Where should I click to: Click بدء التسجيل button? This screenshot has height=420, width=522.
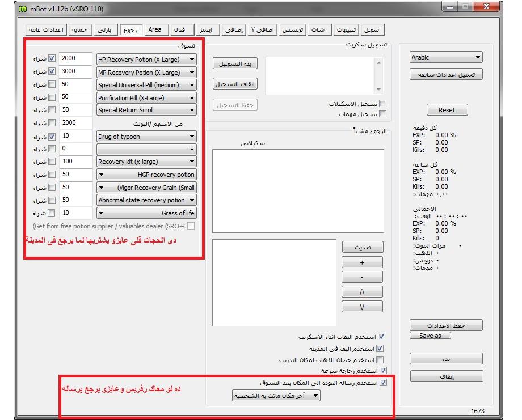point(235,64)
